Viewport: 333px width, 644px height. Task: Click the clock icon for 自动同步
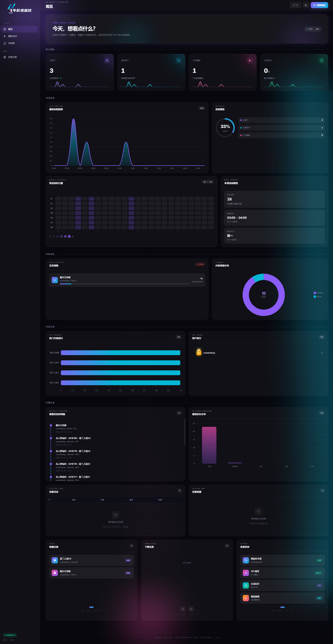[x=246, y=585]
